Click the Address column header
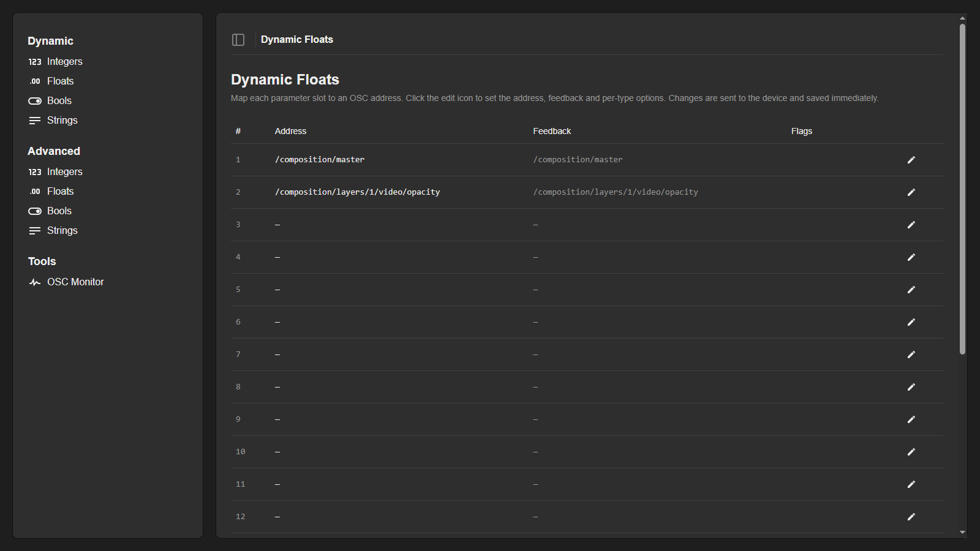This screenshot has width=980, height=551. (x=290, y=131)
